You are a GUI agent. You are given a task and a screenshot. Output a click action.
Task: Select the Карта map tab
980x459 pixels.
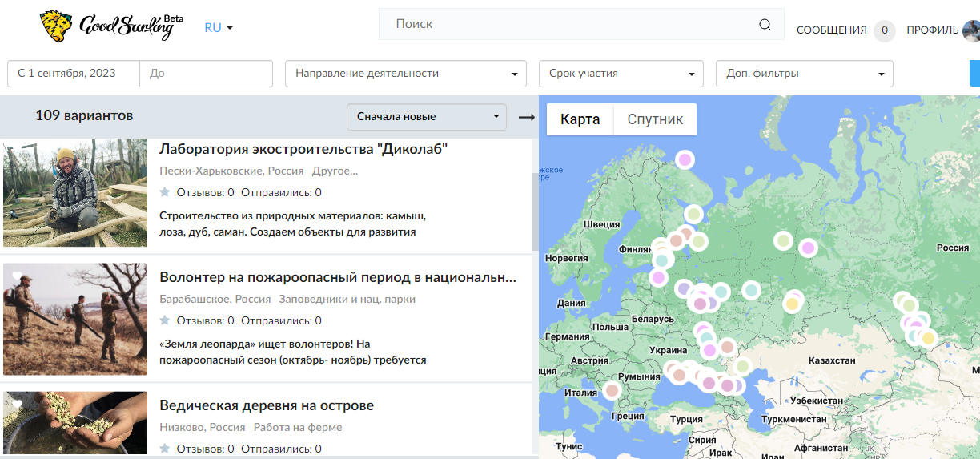[x=580, y=119]
